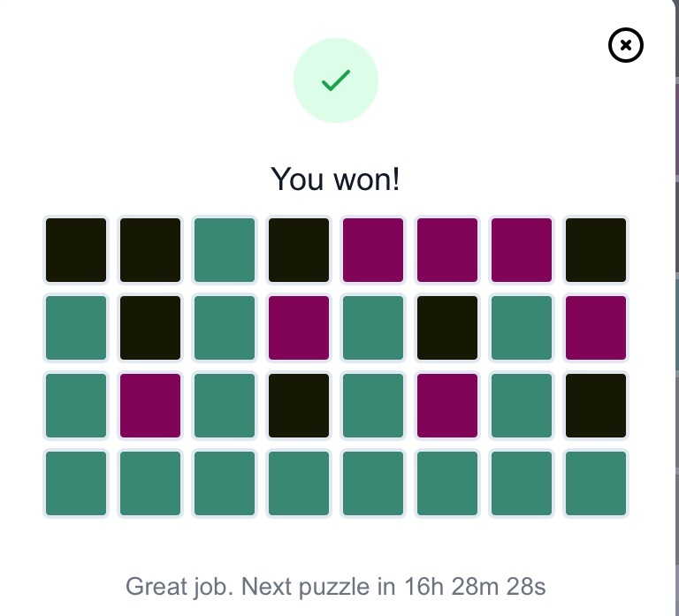Click the black tile second in row two
The width and height of the screenshot is (679, 616).
[149, 328]
